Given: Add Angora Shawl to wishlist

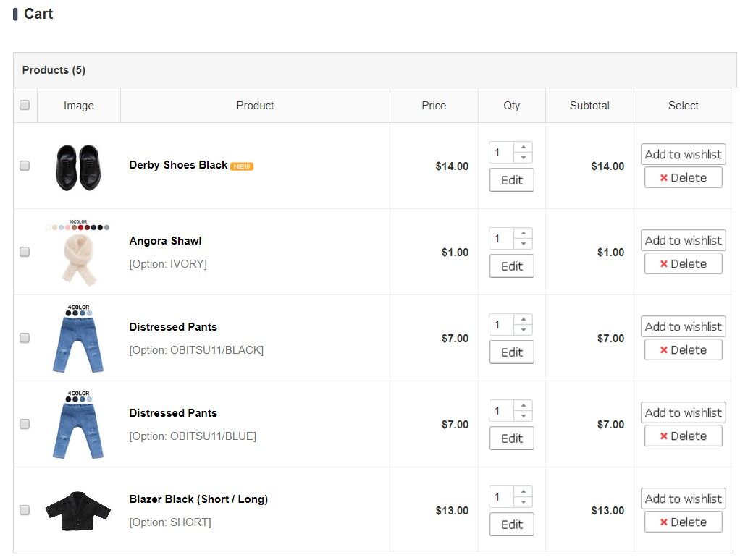Looking at the screenshot, I should (x=684, y=240).
